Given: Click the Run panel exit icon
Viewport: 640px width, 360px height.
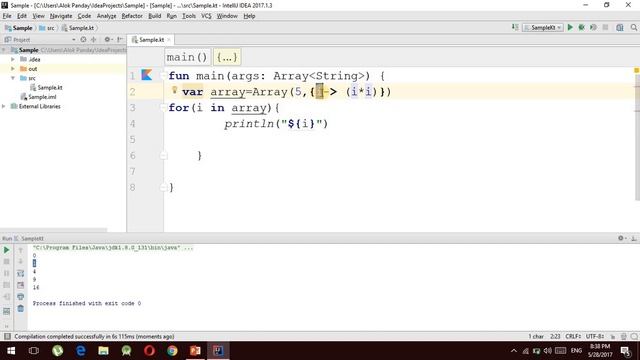Looking at the screenshot, I should (x=7, y=297).
